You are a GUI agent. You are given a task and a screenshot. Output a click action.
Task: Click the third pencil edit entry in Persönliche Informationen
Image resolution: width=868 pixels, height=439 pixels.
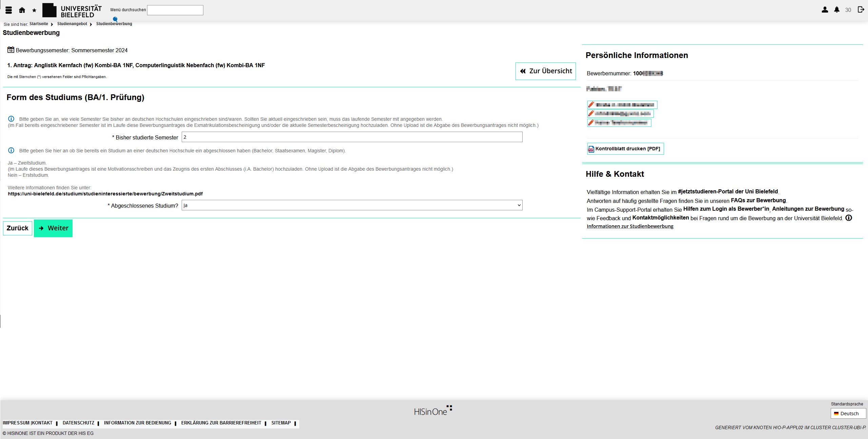pos(619,122)
